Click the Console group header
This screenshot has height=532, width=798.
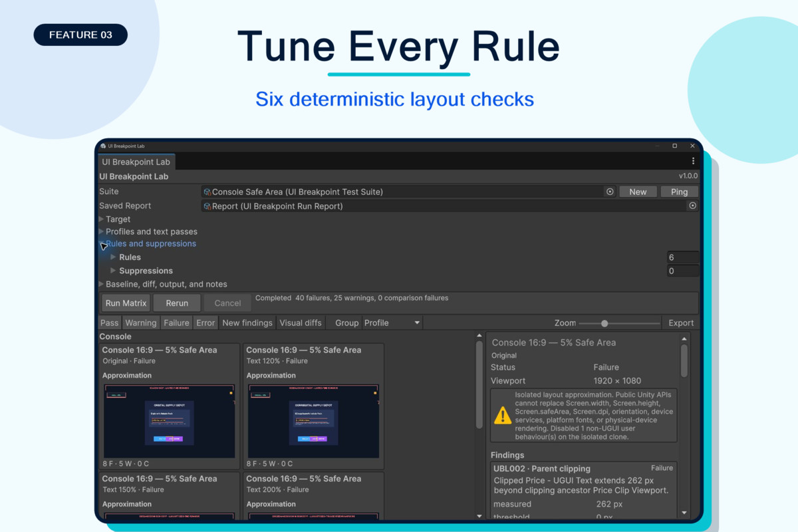(115, 336)
